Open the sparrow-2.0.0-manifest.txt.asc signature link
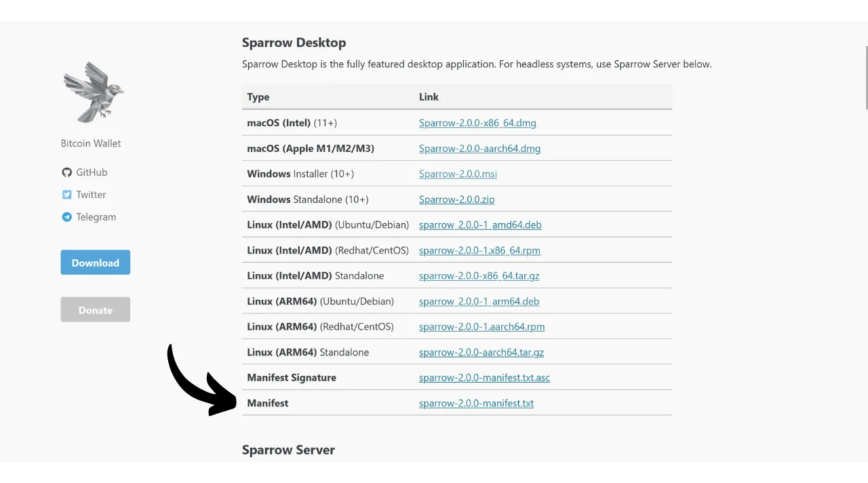This screenshot has height=483, width=868. 484,378
